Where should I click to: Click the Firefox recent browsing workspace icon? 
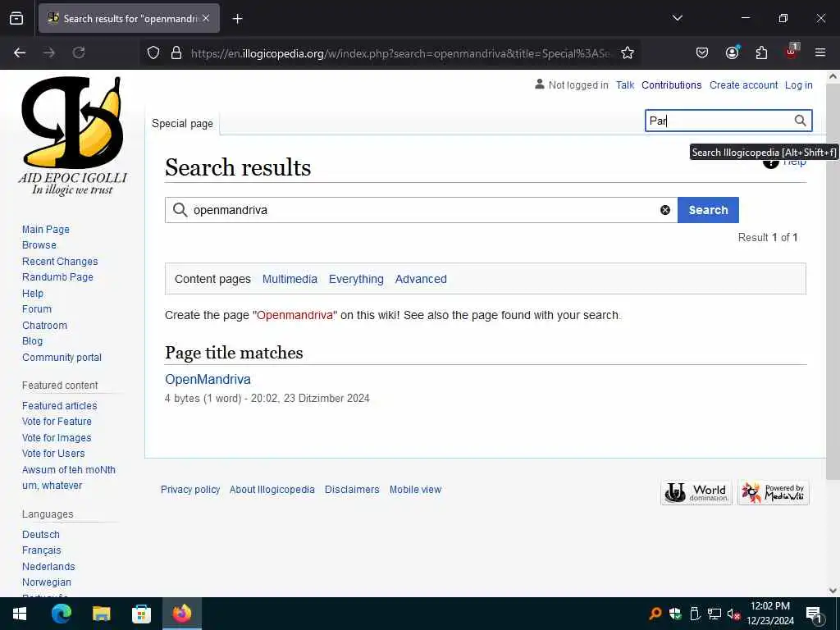pyautogui.click(x=16, y=19)
